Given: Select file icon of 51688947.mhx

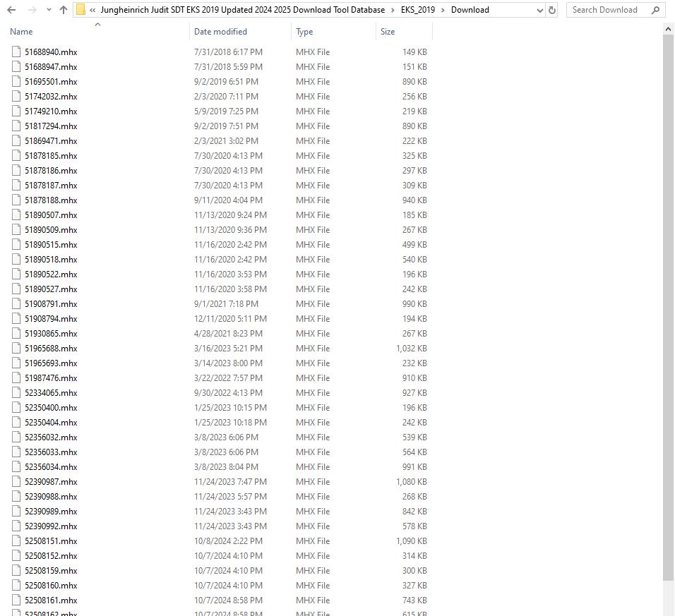Looking at the screenshot, I should (x=16, y=66).
